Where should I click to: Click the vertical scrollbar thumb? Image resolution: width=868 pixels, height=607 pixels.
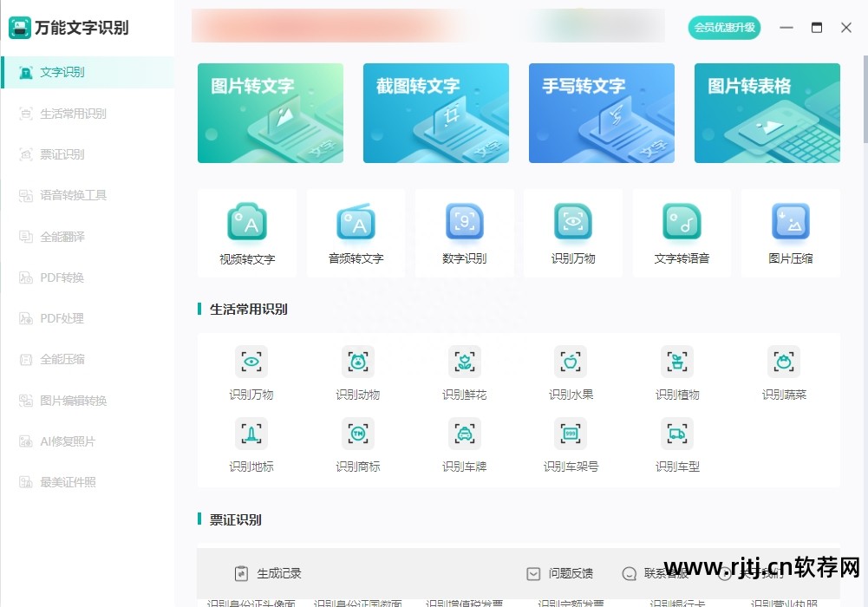click(865, 100)
